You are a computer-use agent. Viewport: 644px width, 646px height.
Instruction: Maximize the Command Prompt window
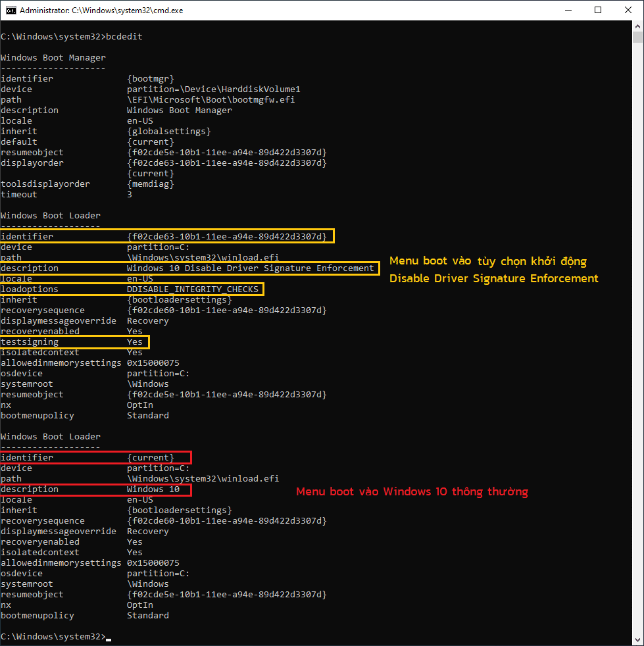point(598,11)
